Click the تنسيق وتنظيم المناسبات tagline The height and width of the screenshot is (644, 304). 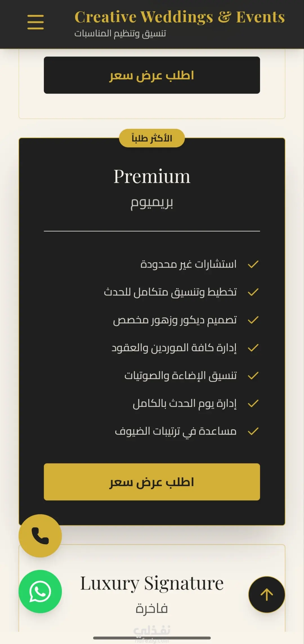pos(120,33)
